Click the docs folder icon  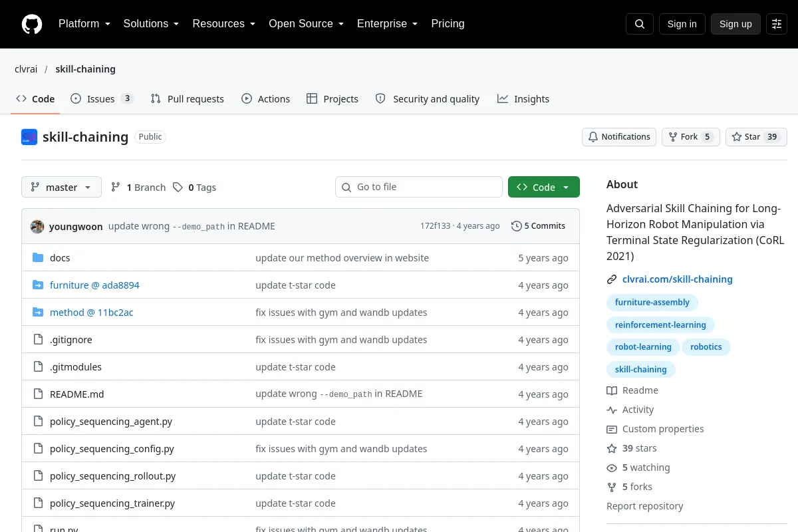click(x=38, y=258)
